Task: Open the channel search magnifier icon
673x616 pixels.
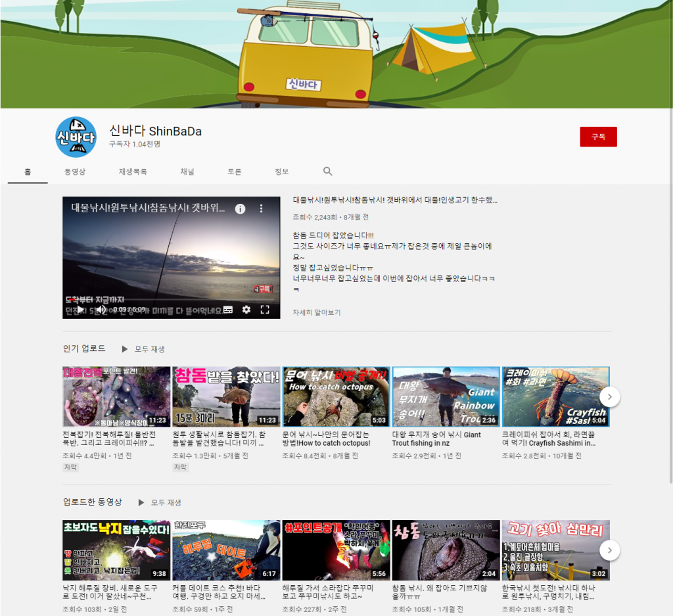Action: coord(327,171)
